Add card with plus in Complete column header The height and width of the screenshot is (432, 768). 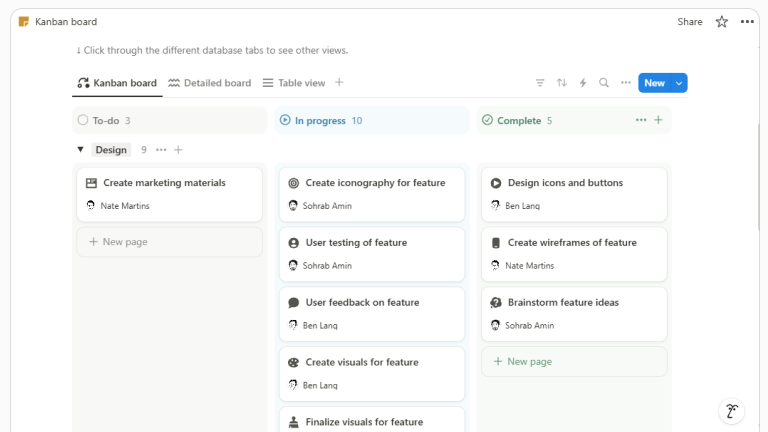pyautogui.click(x=658, y=120)
